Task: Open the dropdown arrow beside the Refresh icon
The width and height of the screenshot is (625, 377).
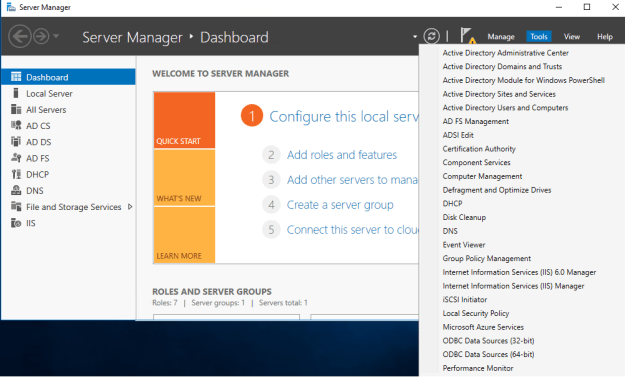Action: pyautogui.click(x=415, y=37)
